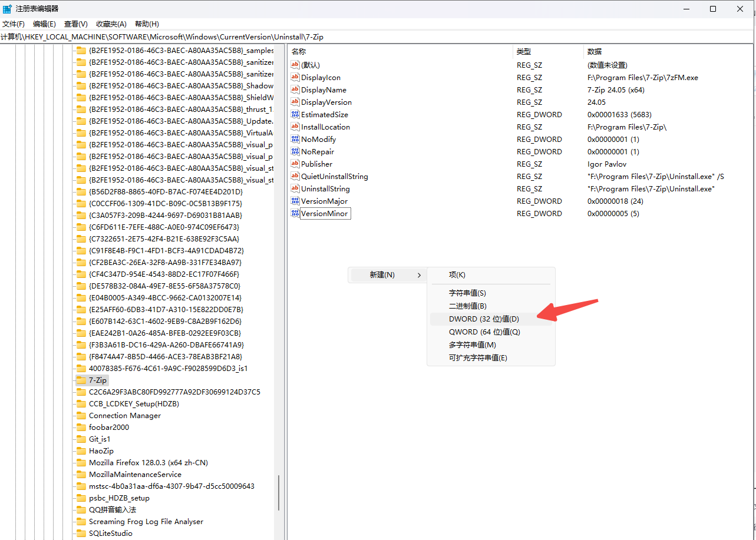Click the string icon beside DisplayName
This screenshot has height=540, width=756.
[x=295, y=90]
